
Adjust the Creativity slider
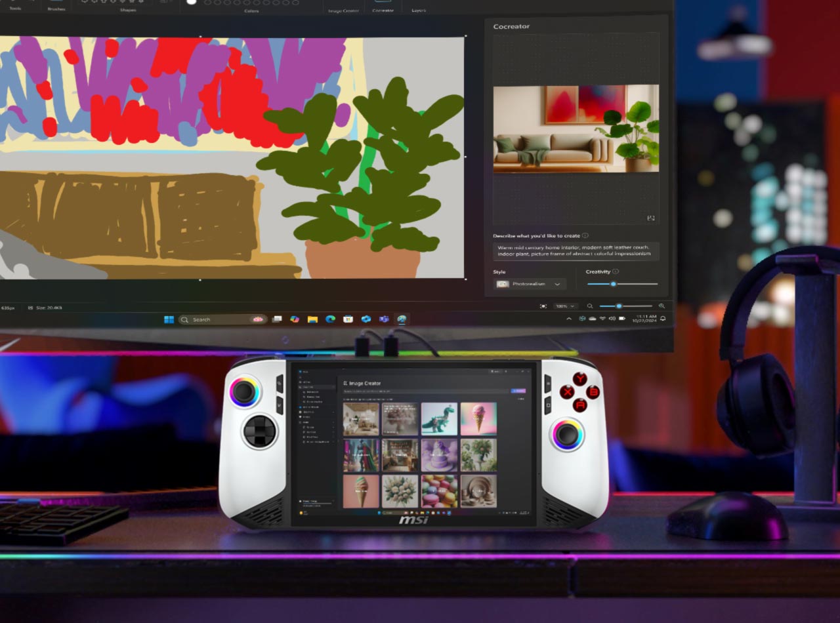[x=613, y=284]
